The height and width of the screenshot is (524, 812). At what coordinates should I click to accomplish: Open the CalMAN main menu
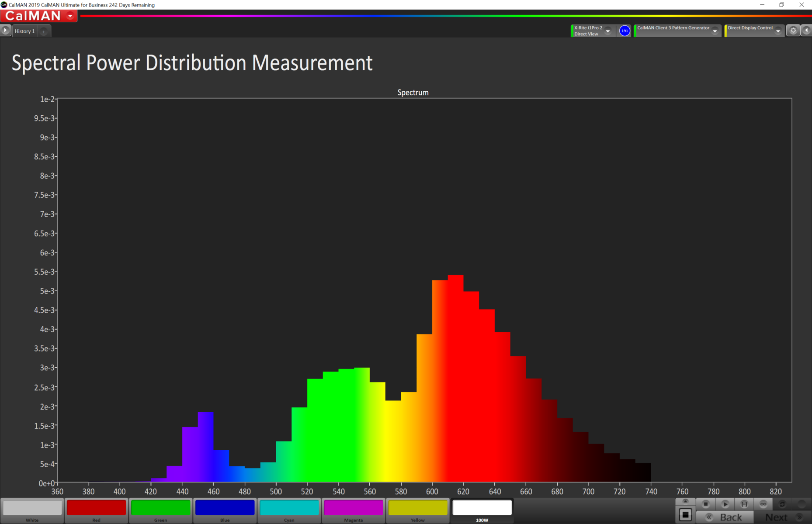point(39,16)
